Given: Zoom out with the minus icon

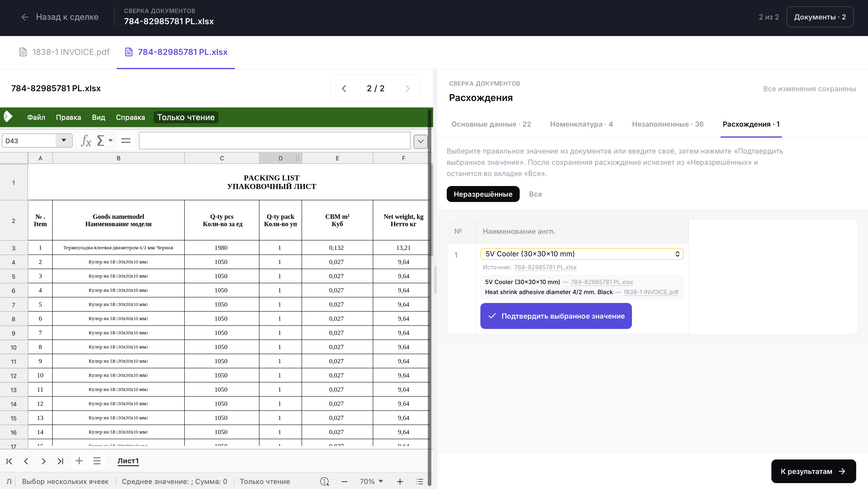Looking at the screenshot, I should click(344, 481).
